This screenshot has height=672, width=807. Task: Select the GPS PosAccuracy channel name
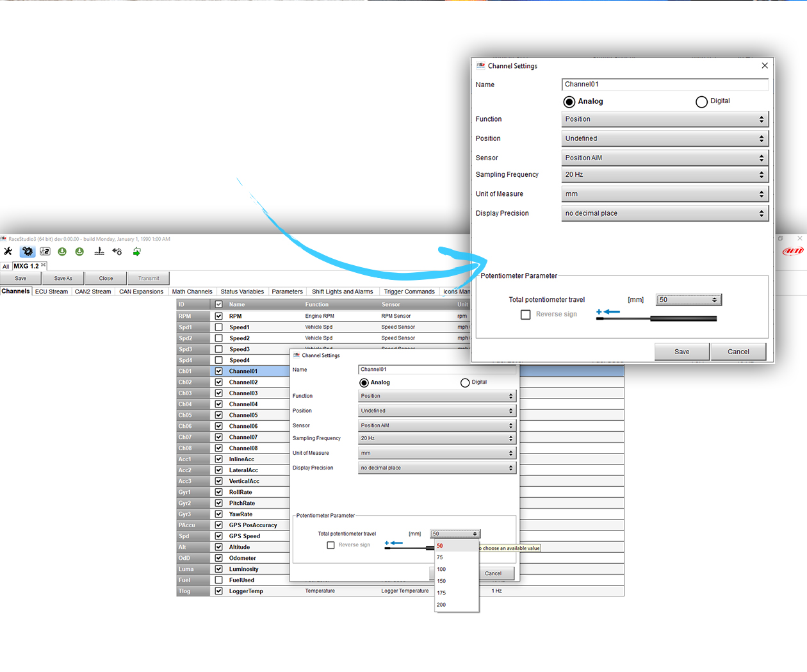coord(253,525)
